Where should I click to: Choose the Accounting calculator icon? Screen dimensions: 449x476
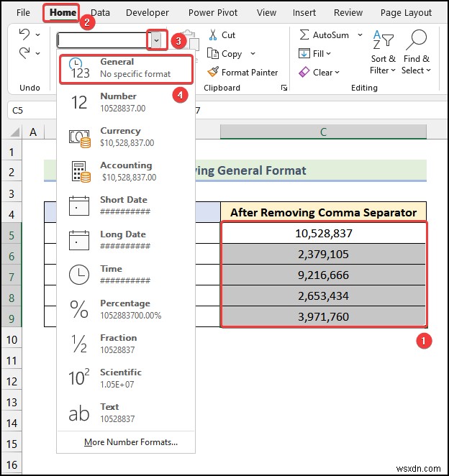[81, 172]
